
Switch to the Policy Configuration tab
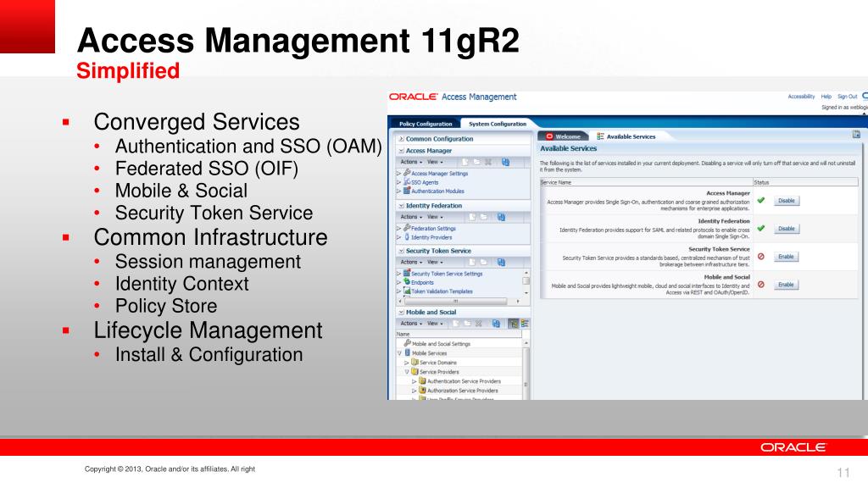(x=426, y=124)
